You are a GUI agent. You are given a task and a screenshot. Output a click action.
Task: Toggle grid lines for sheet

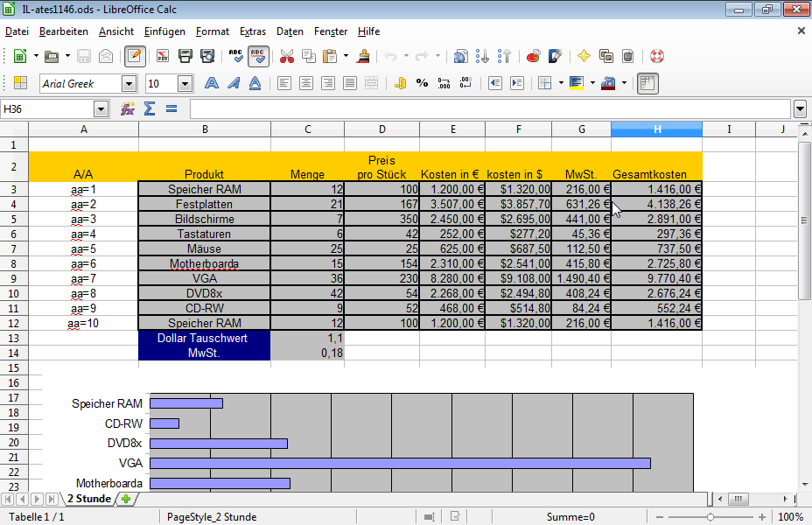point(647,83)
